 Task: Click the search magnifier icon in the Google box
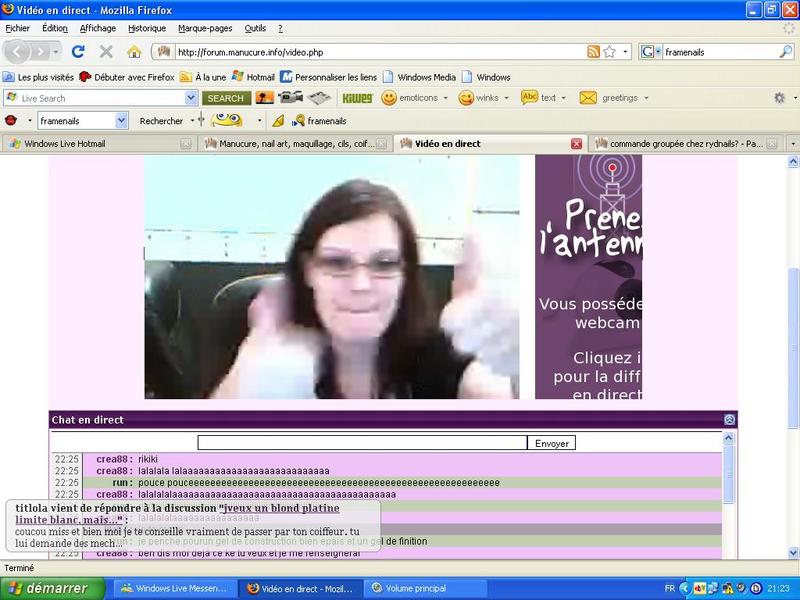coord(787,51)
